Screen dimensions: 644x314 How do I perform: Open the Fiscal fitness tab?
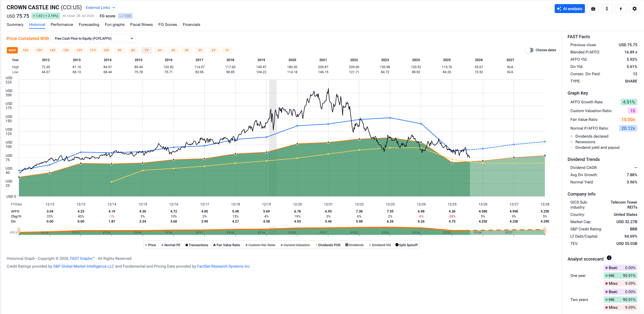pyautogui.click(x=141, y=24)
